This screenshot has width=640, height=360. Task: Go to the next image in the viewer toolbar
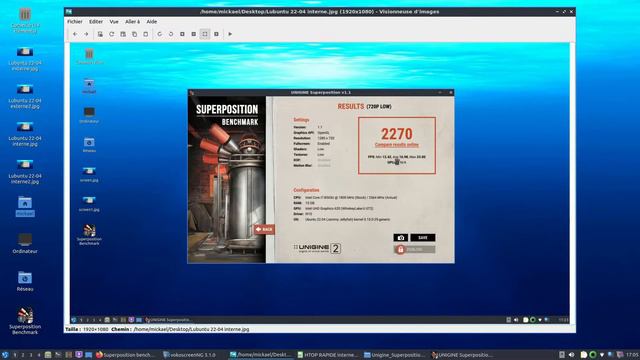click(x=86, y=34)
